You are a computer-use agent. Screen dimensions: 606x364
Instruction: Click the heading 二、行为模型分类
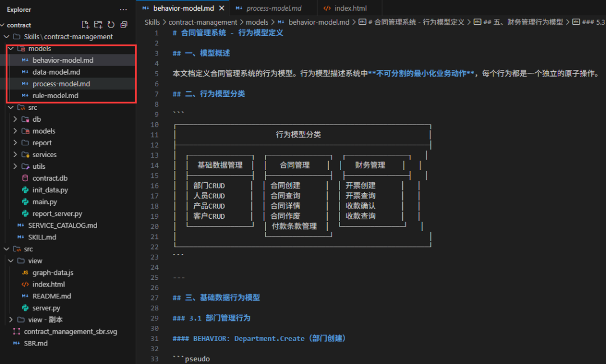click(x=214, y=94)
